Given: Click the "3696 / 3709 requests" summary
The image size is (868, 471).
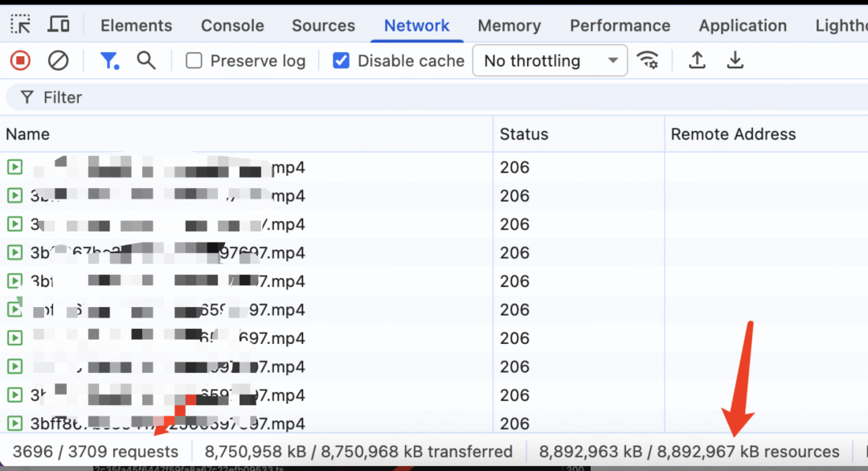Looking at the screenshot, I should (x=96, y=452).
